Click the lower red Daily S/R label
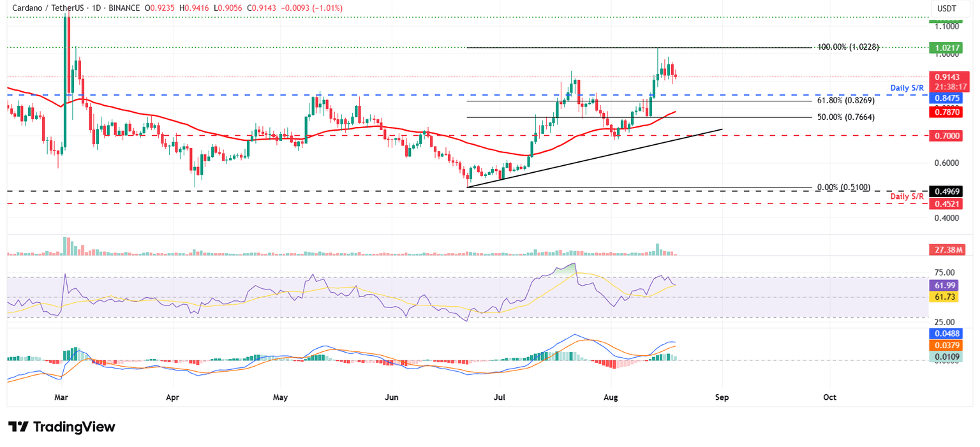Screen dimensions: 980x447 coord(907,196)
